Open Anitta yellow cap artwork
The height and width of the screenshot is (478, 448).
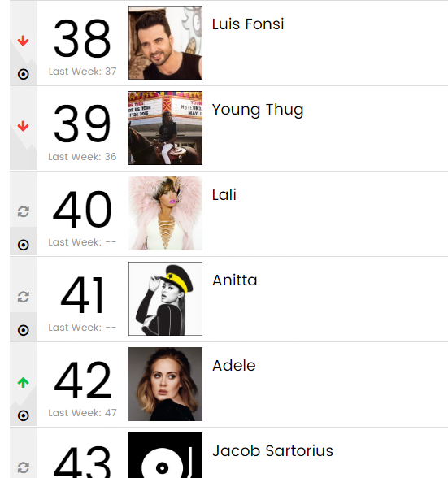point(165,299)
